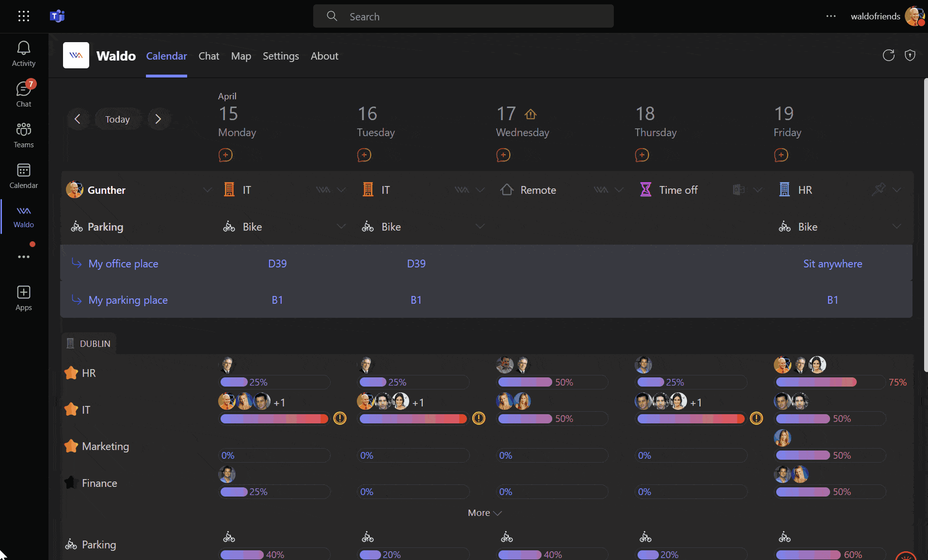Click Friday HR 75% occupancy bar
This screenshot has height=560, width=928.
[x=830, y=382]
